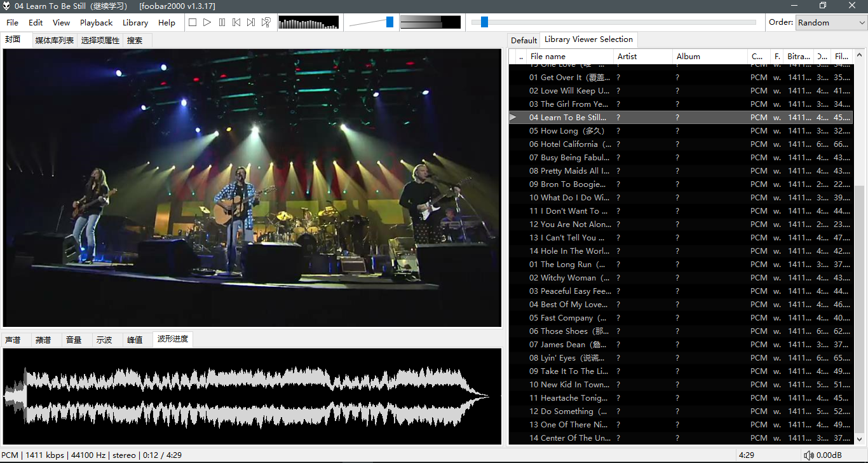
Task: Sort playlist by Album column header
Action: [x=709, y=56]
